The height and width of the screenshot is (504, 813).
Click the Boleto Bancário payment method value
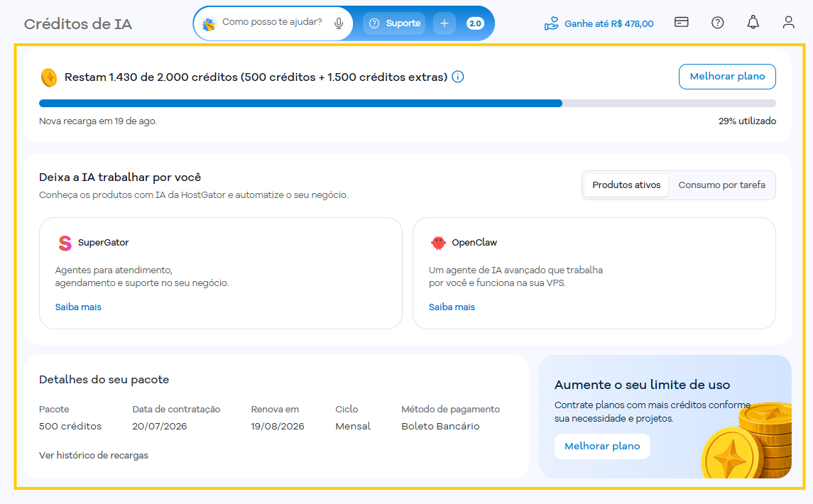[440, 426]
